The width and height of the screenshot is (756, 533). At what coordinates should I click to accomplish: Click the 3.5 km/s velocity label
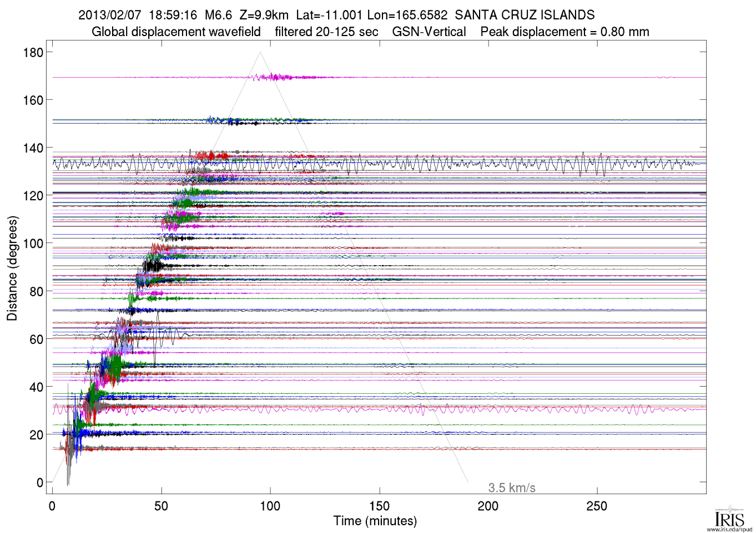[511, 488]
